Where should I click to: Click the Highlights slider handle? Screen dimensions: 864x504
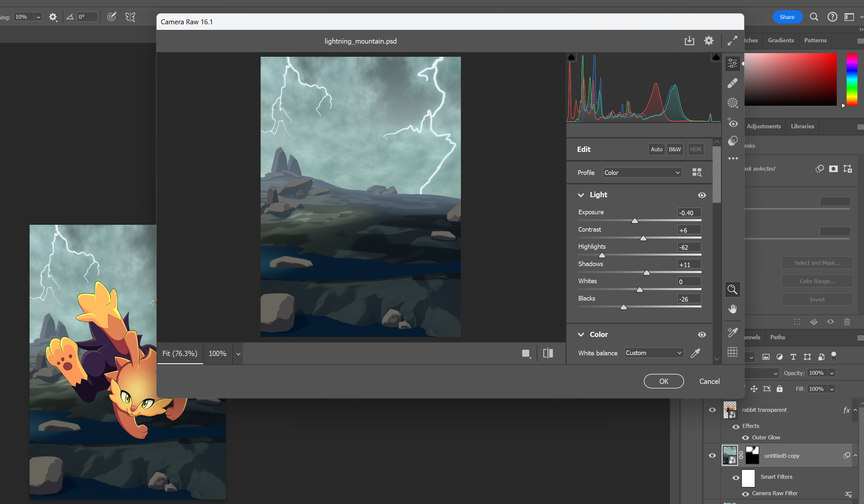tap(602, 255)
